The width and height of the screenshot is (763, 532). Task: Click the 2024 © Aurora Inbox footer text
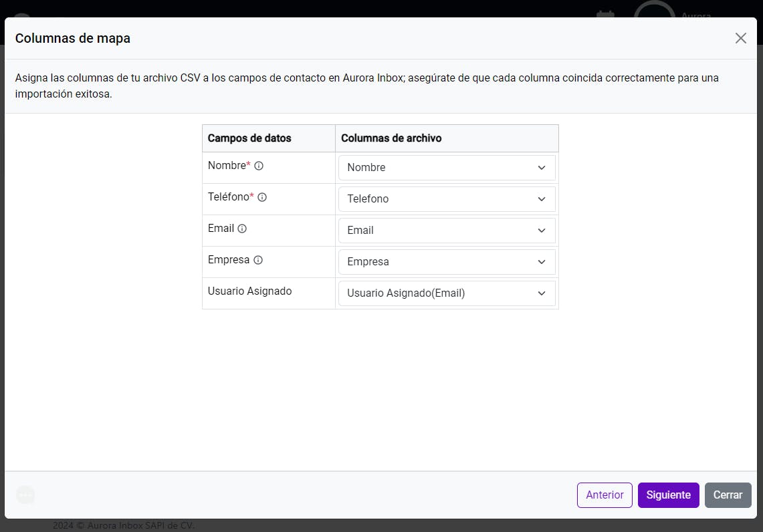[x=124, y=526]
